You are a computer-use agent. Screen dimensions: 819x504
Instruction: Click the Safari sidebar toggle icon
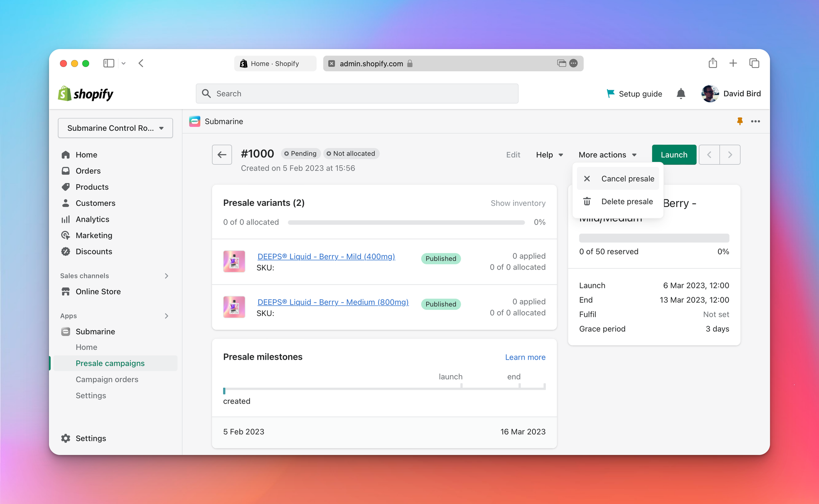109,63
